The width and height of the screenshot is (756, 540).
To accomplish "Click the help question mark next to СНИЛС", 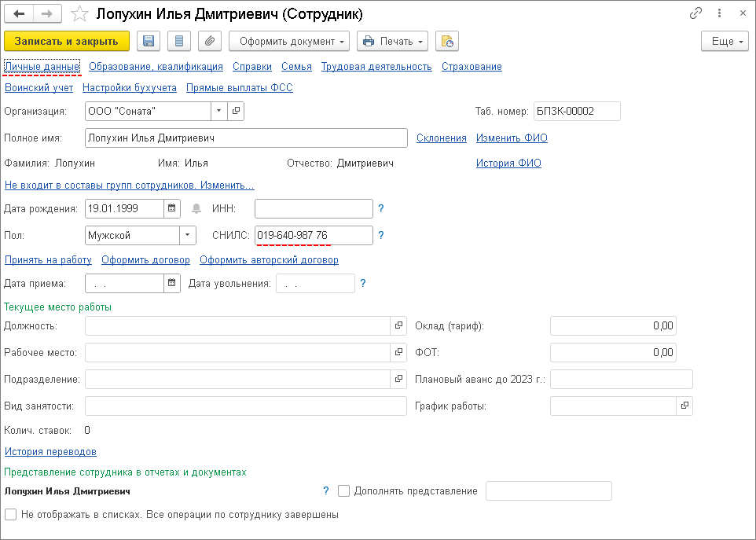I will coord(381,235).
